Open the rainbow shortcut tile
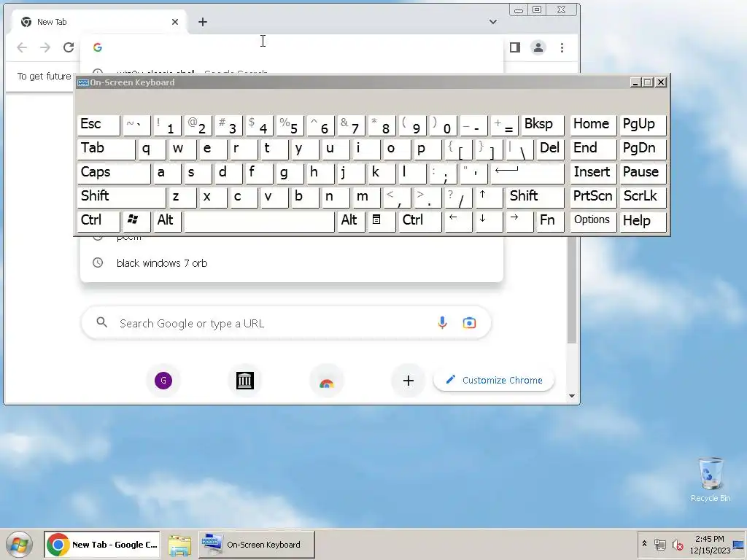Screen dimensions: 747x560 coord(326,381)
